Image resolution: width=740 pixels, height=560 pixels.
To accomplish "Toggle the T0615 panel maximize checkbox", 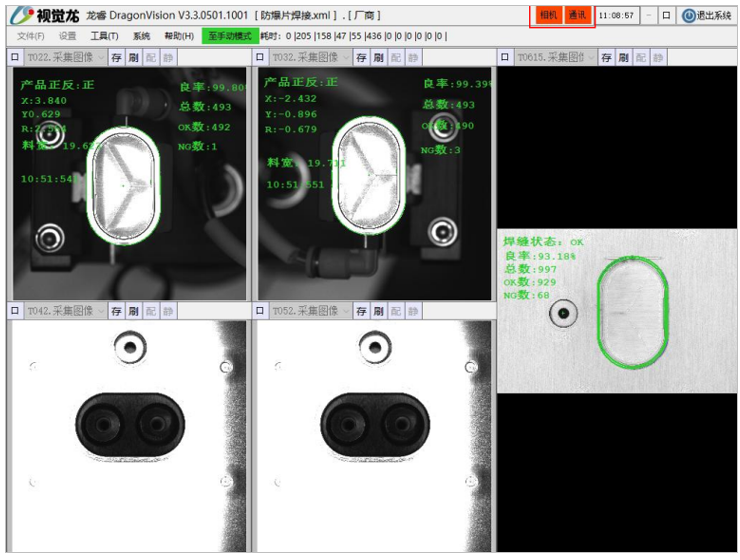I will pyautogui.click(x=505, y=58).
